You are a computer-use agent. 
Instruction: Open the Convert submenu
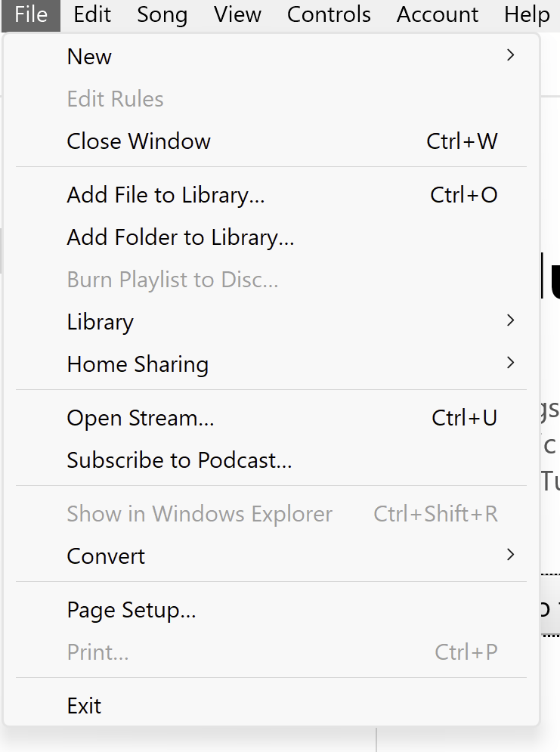pyautogui.click(x=106, y=556)
